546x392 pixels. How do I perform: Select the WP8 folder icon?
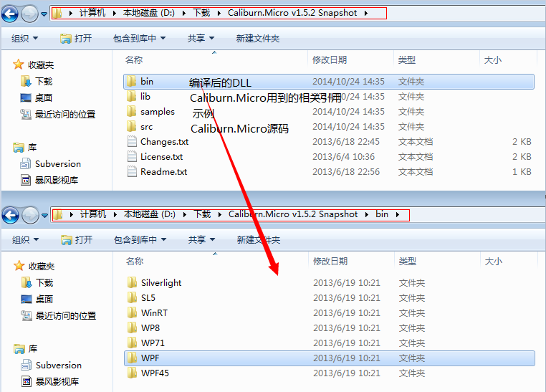[x=133, y=328]
